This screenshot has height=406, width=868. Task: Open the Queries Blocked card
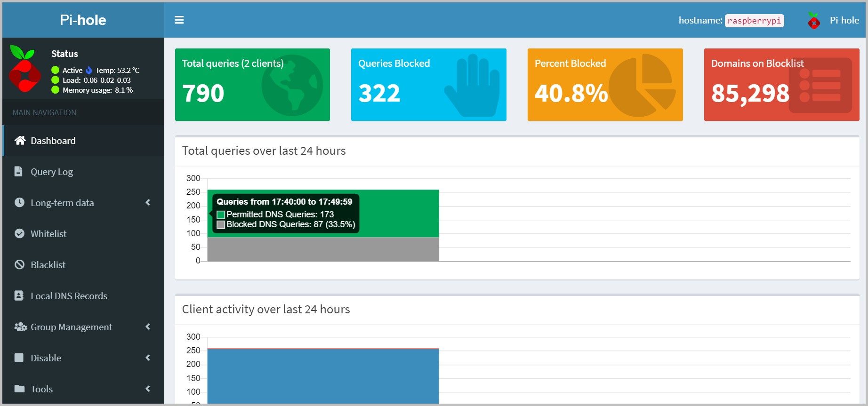click(429, 85)
